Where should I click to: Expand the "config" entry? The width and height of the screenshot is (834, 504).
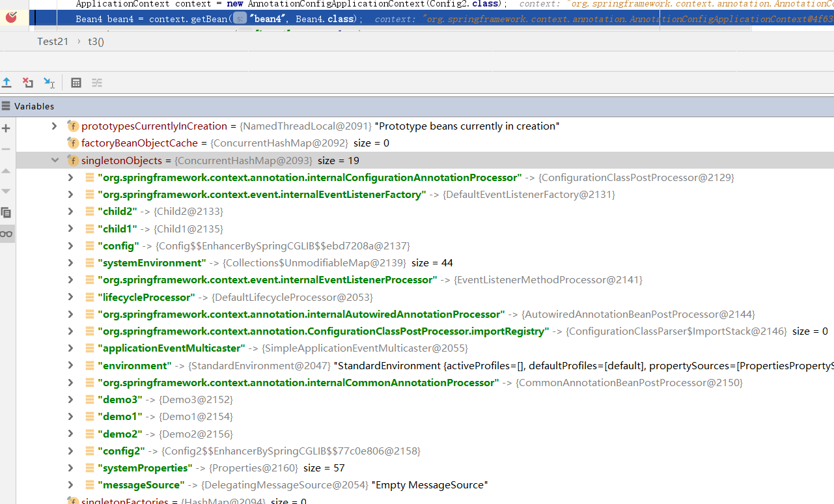coord(71,246)
